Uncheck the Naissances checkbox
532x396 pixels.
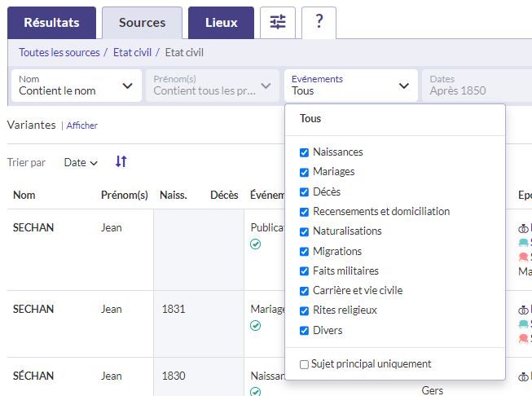click(x=305, y=152)
